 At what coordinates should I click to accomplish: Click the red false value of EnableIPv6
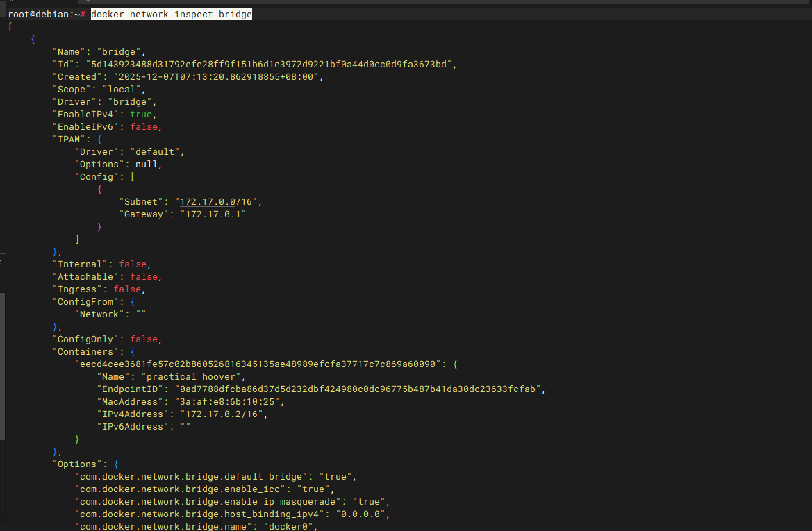pyautogui.click(x=144, y=127)
